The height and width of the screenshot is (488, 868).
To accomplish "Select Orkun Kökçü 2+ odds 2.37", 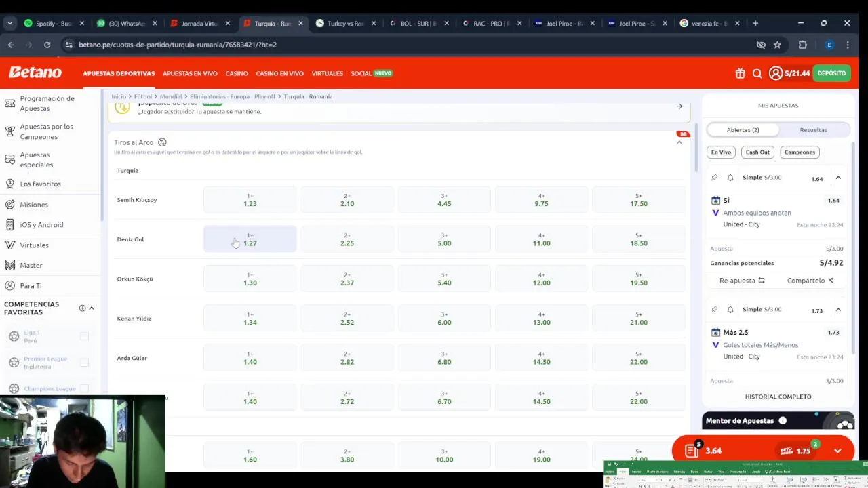I will tap(347, 279).
